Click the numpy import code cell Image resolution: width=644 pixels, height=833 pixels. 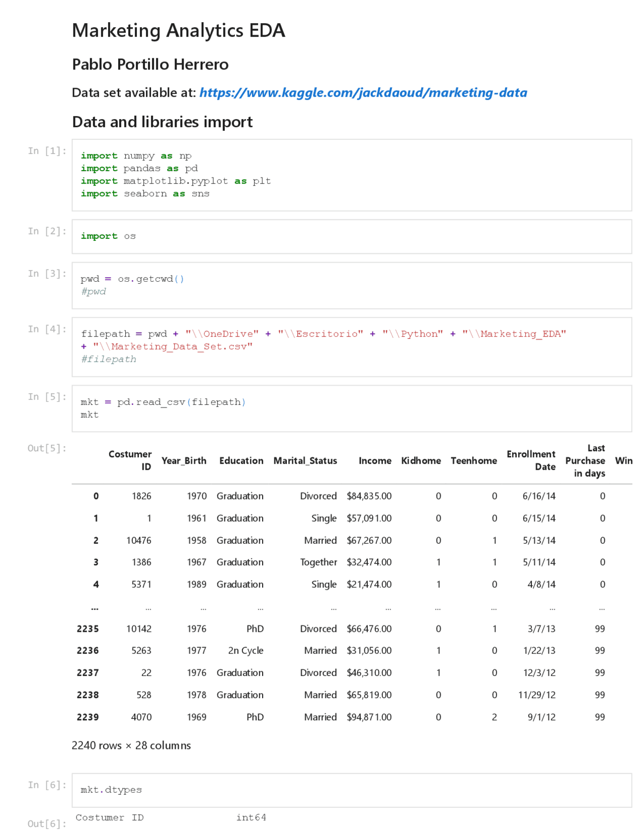[x=351, y=175]
